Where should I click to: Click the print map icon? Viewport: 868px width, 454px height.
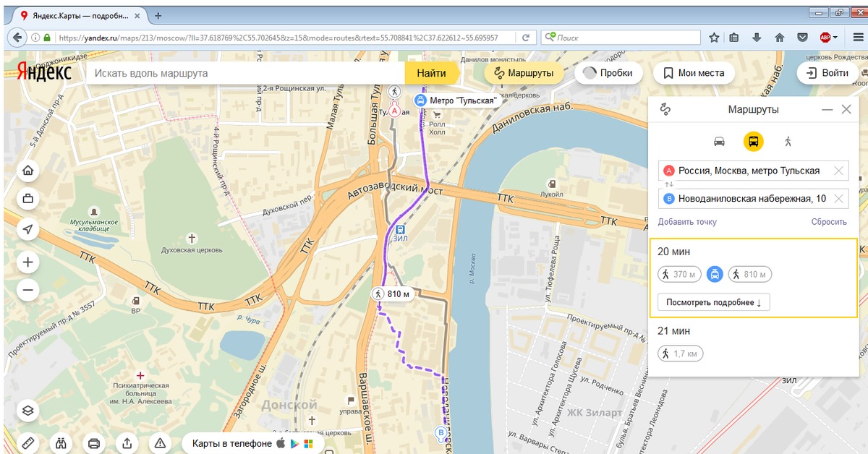coord(94,442)
